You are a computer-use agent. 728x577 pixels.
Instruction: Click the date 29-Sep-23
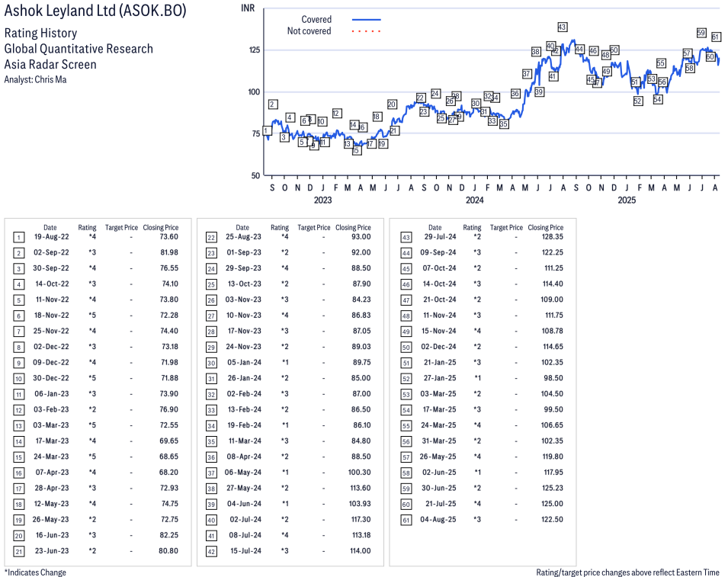tap(243, 268)
